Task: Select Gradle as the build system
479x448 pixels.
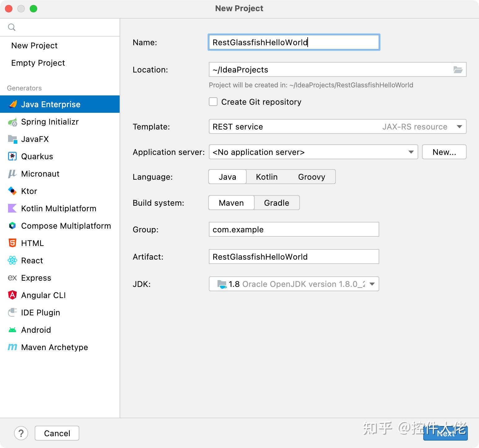Action: 276,203
